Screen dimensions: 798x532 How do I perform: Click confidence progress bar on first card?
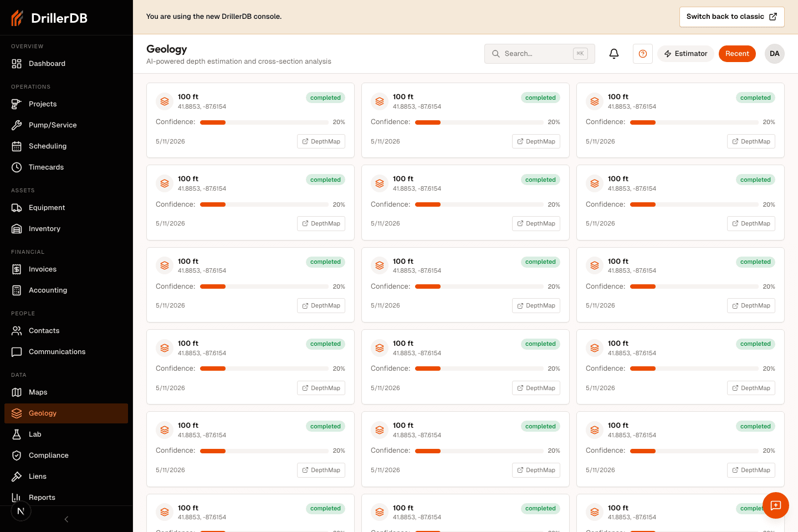coord(264,122)
